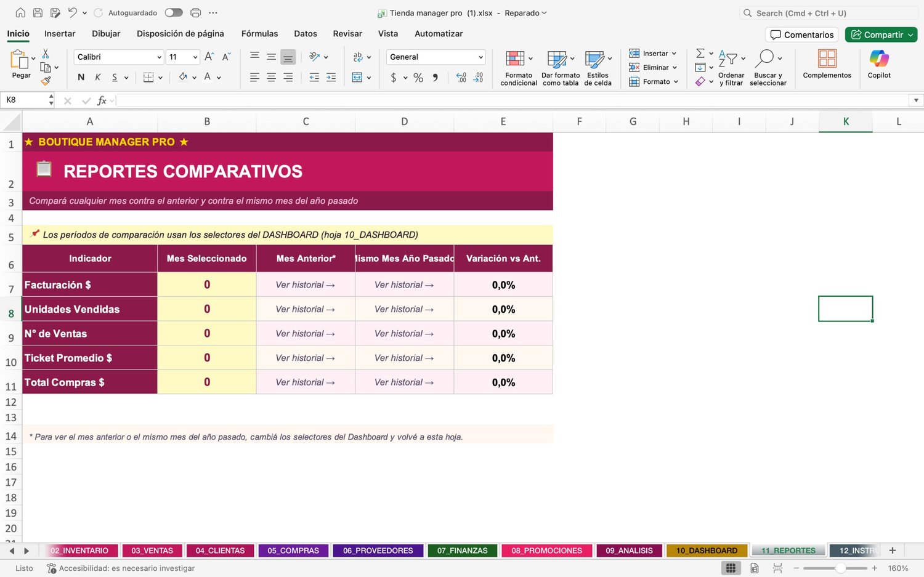Align cell content to the top
Viewport: 924px width, 577px height.
pyautogui.click(x=254, y=57)
